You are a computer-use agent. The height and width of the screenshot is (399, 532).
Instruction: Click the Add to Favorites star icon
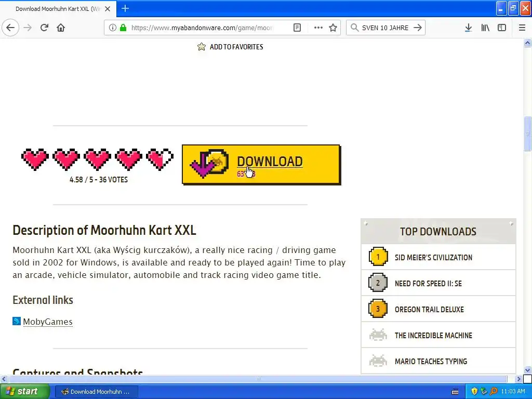[202, 47]
